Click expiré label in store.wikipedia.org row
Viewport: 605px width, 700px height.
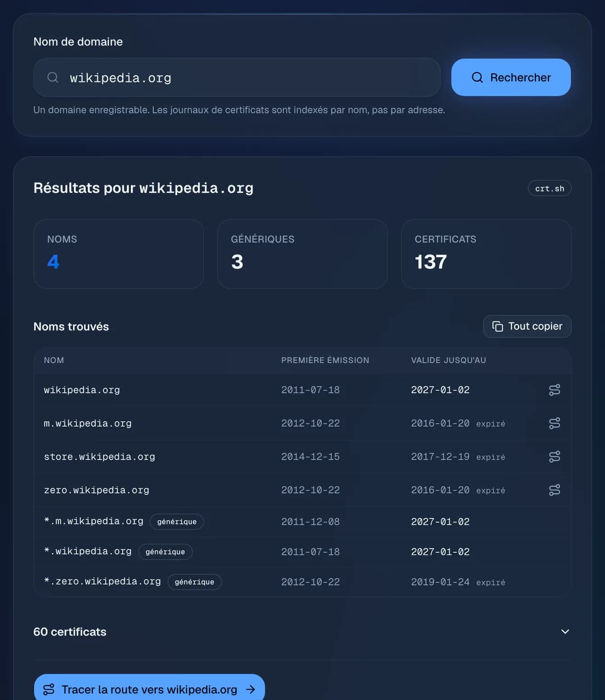491,457
